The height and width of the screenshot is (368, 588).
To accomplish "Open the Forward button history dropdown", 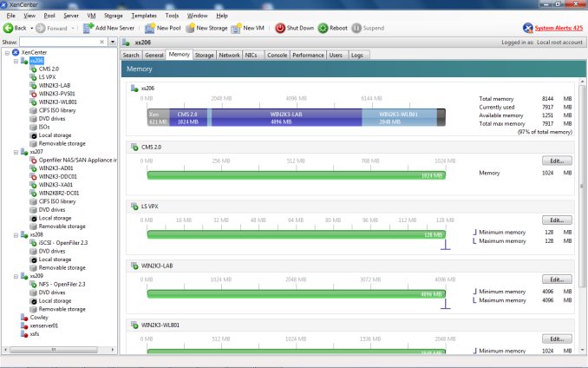I will tap(72, 28).
